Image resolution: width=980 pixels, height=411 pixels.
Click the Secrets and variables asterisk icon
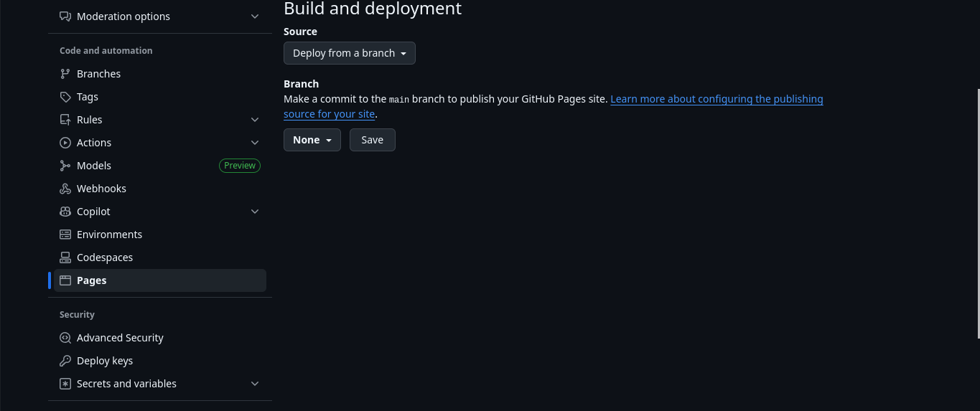point(65,384)
